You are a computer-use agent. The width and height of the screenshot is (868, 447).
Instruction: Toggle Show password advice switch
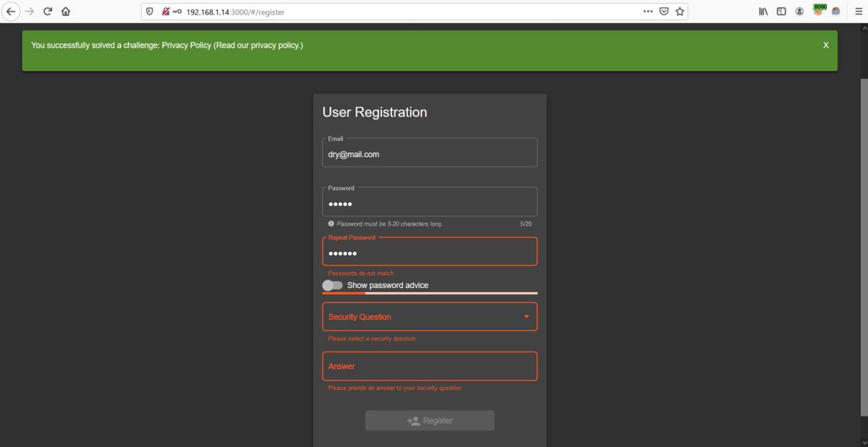tap(332, 285)
